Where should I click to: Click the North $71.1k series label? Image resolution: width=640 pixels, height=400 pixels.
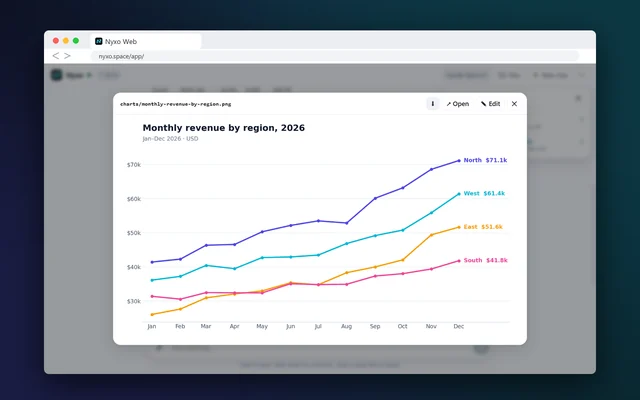tap(485, 160)
